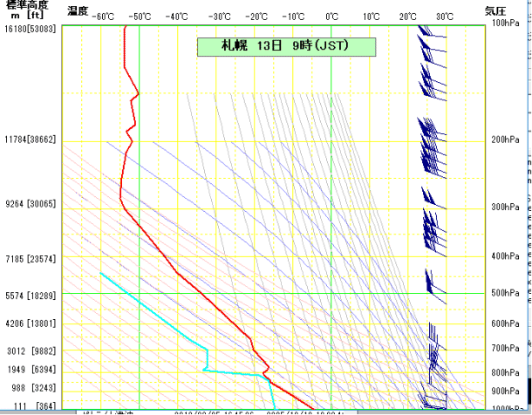The image size is (532, 415).
Task: Click the 16180[53083] altitude label
Action: 31,29
